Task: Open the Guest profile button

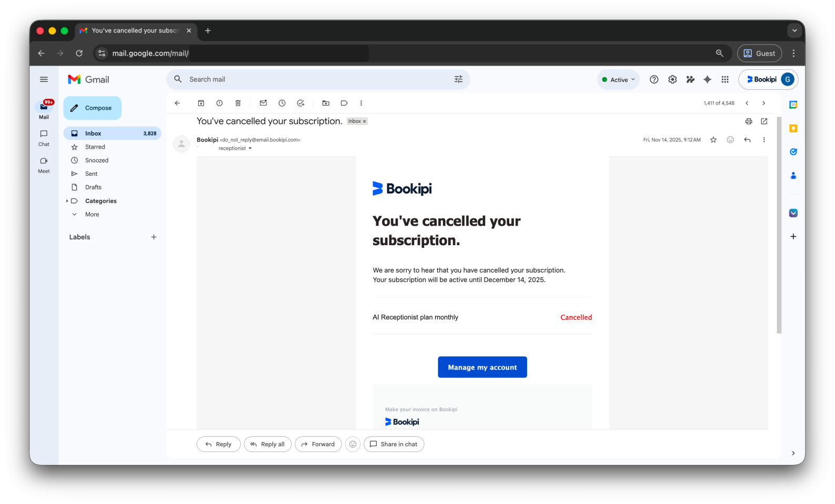Action: pos(759,53)
